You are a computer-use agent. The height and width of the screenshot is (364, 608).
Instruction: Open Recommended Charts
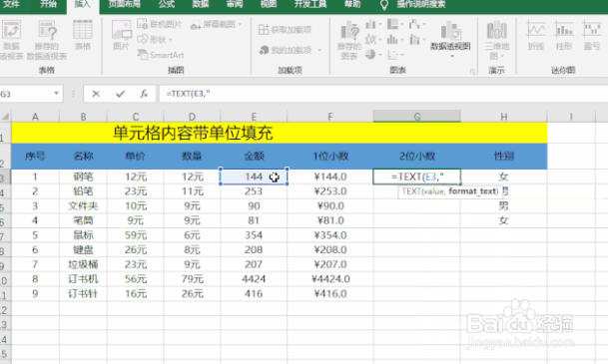click(349, 41)
